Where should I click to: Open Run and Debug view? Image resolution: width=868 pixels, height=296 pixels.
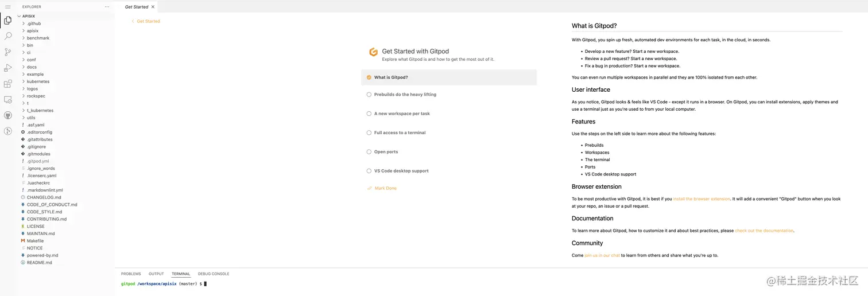point(8,68)
